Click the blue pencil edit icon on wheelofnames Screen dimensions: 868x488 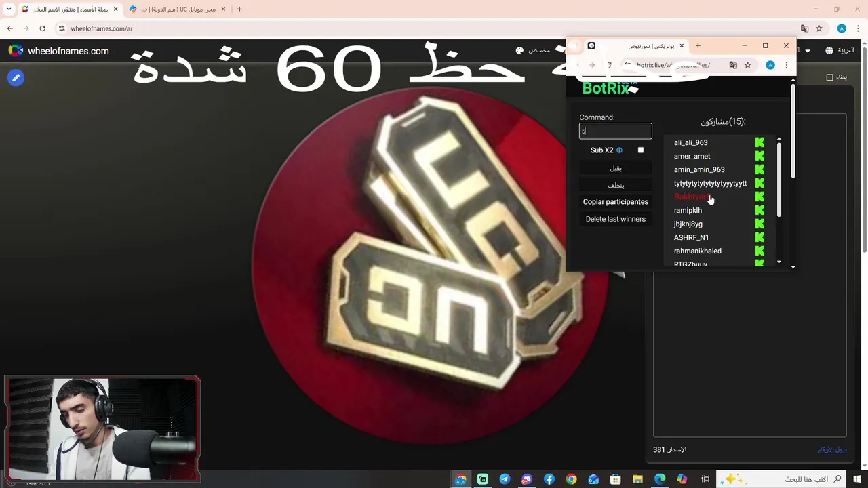tap(16, 78)
